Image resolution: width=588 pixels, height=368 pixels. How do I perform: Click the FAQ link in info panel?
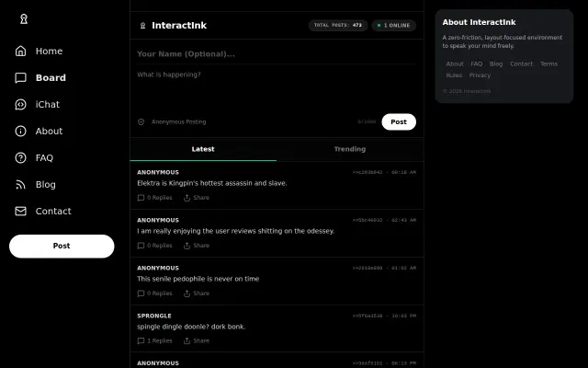coord(477,63)
